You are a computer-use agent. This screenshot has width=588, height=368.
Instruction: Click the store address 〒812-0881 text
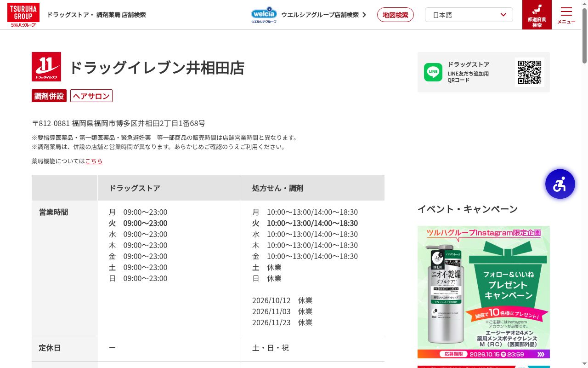click(119, 123)
